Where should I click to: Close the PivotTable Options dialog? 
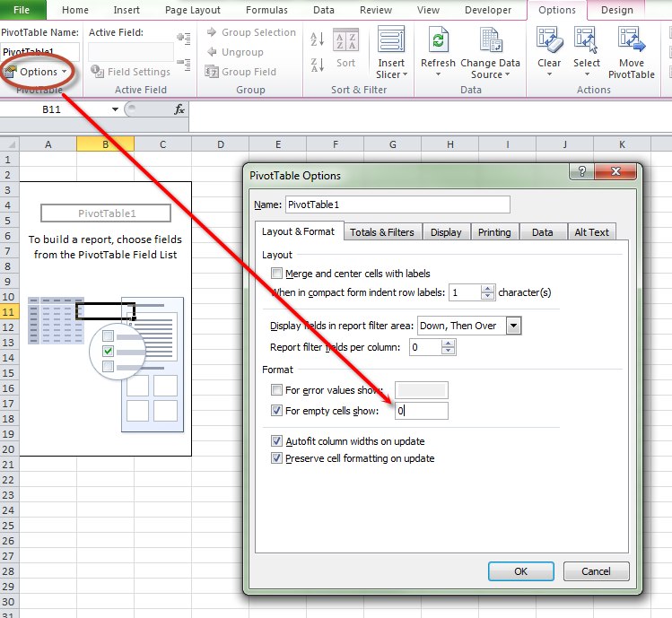coord(615,172)
